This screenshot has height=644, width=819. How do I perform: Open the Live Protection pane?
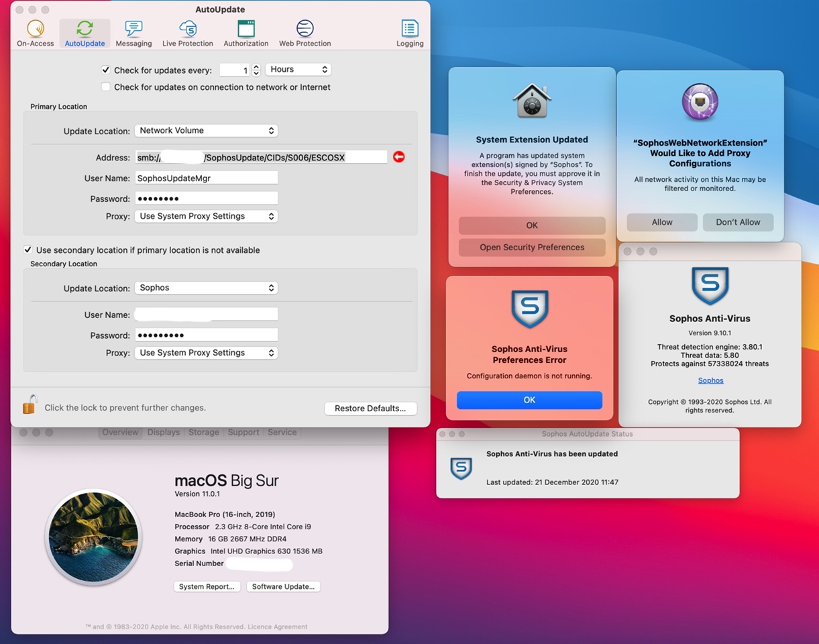pos(188,34)
